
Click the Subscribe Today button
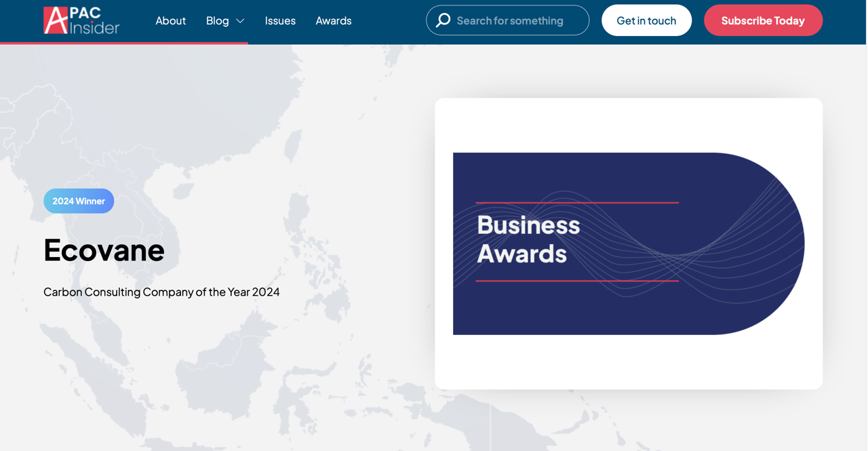tap(763, 20)
